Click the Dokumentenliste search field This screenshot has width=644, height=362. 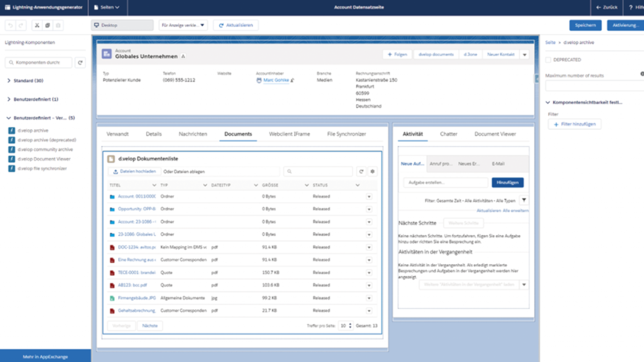318,171
